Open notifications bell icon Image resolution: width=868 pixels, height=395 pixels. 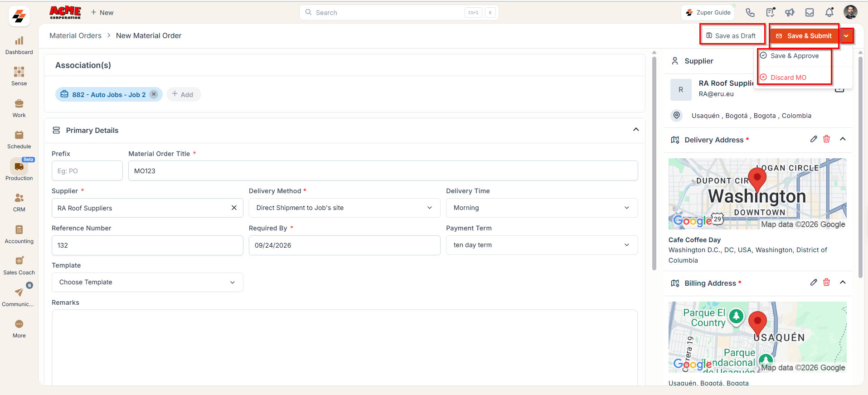[829, 13]
